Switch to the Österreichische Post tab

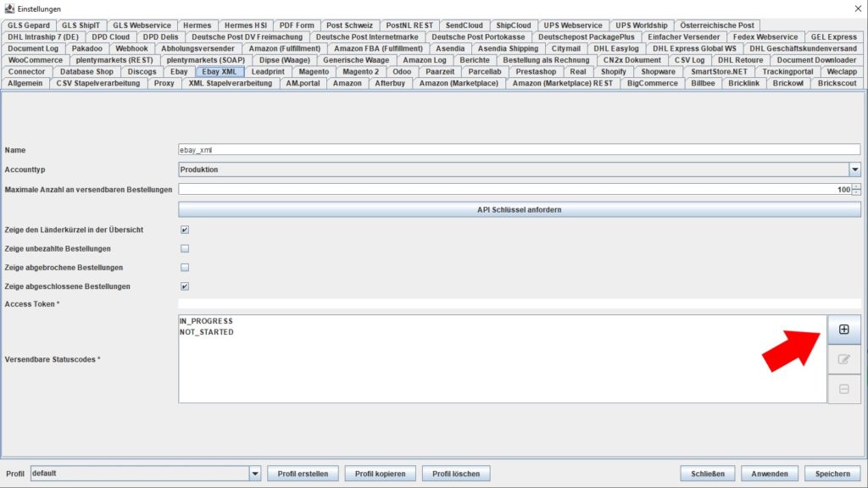717,25
